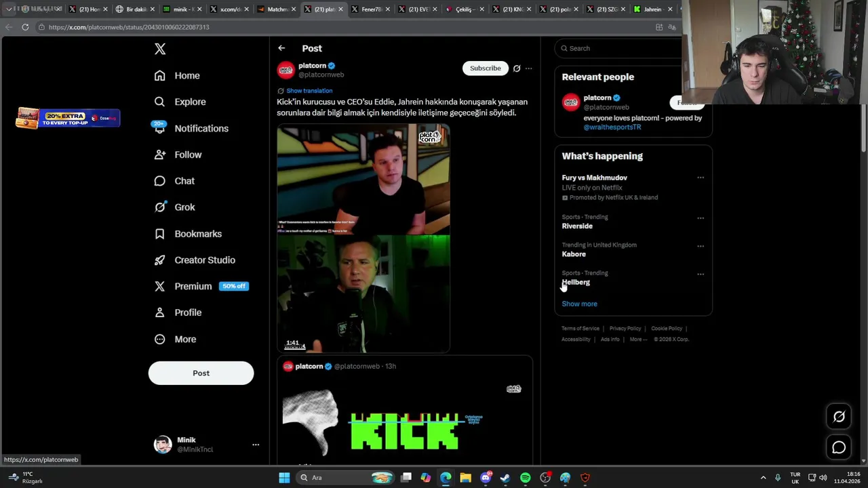Reload the page with the browser refresh button
This screenshot has width=868, height=488.
tap(25, 27)
